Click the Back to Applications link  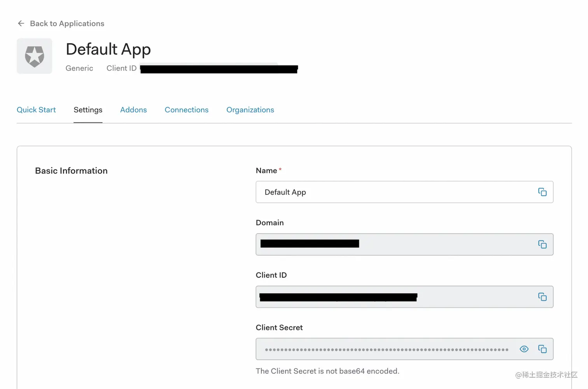[x=67, y=23]
